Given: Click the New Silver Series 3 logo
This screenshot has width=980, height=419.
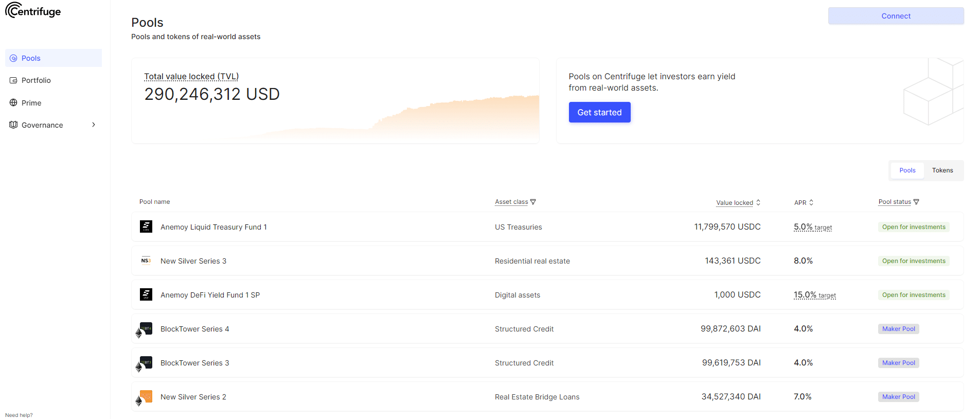Looking at the screenshot, I should (x=146, y=260).
